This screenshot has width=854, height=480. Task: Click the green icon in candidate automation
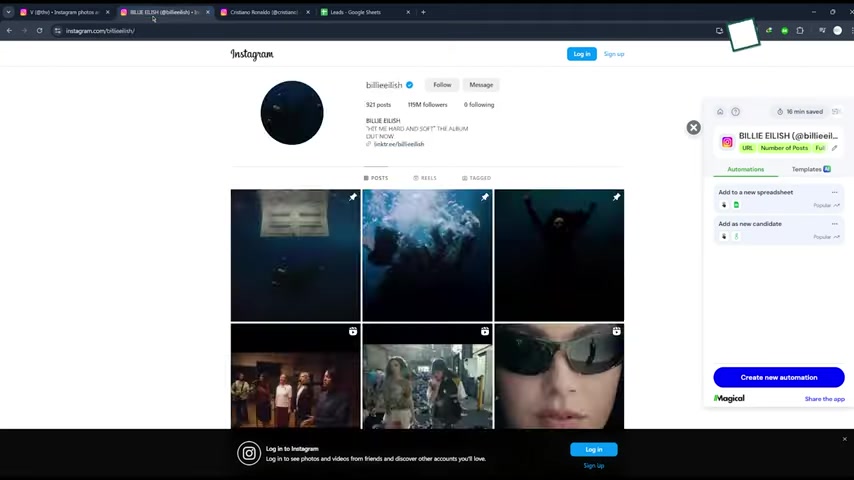(x=736, y=236)
